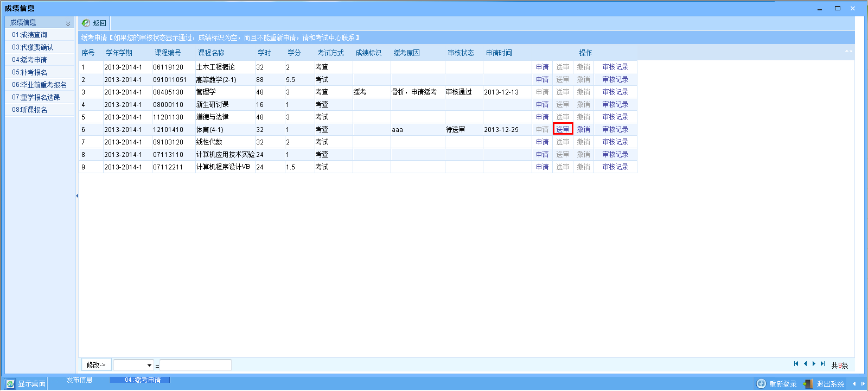Click 申请 for 土木工程概论 course
Image resolution: width=868 pixels, height=391 pixels.
542,67
